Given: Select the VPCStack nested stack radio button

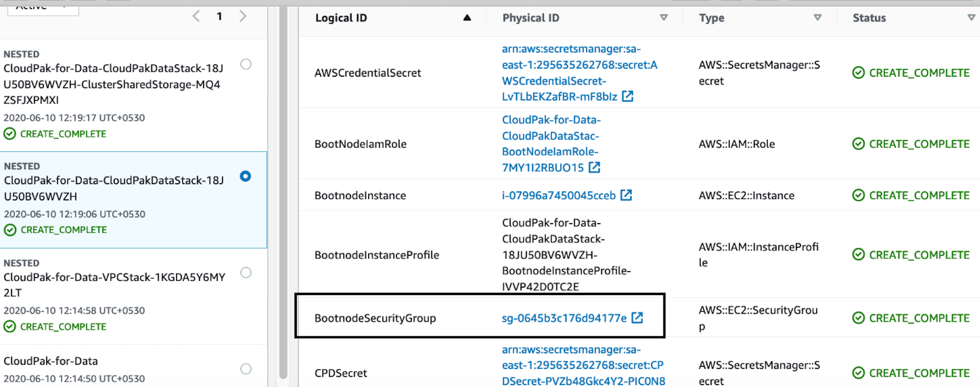Looking at the screenshot, I should coord(246,272).
